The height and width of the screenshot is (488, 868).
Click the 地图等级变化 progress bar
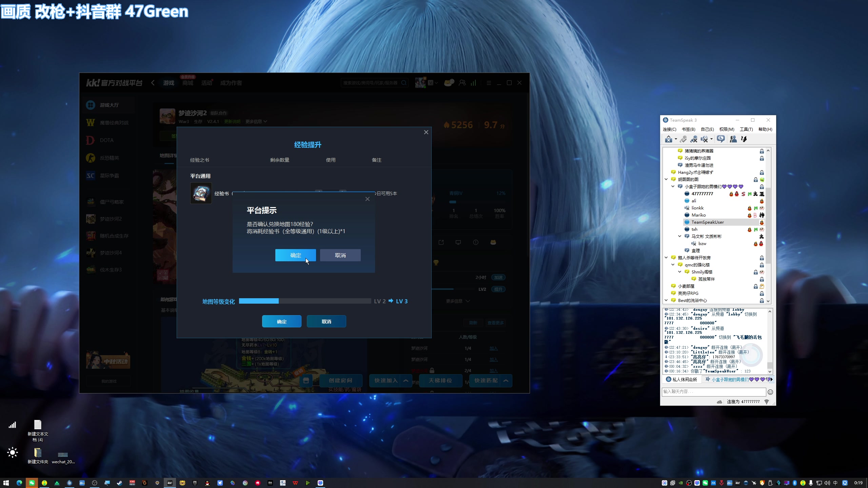pyautogui.click(x=305, y=301)
